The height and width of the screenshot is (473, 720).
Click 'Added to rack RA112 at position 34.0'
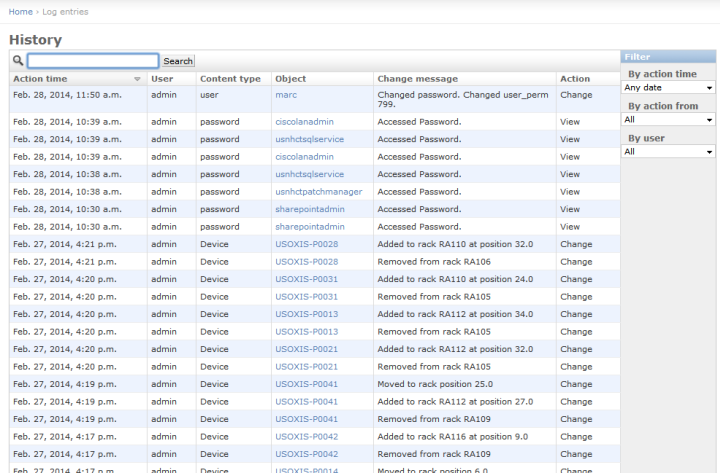pyautogui.click(x=455, y=314)
